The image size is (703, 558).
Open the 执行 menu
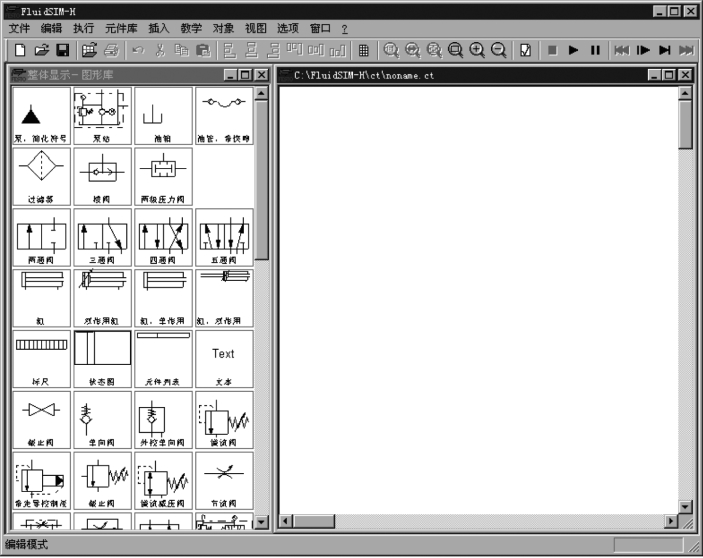(x=84, y=29)
